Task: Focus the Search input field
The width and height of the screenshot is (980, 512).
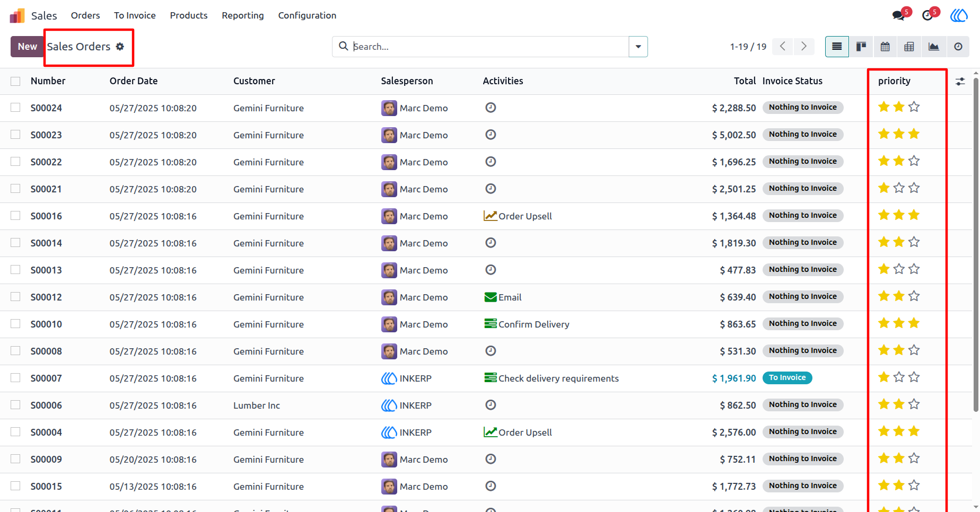Action: (488, 47)
